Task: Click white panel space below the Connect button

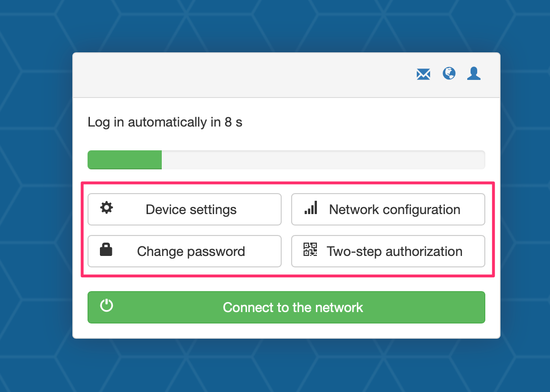Action: point(286,331)
